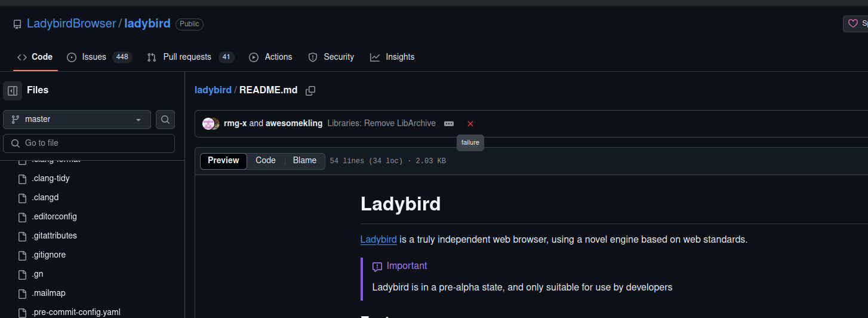Viewport: 868px width, 318px height.
Task: Click the sponsor heart button
Action: coord(855,24)
